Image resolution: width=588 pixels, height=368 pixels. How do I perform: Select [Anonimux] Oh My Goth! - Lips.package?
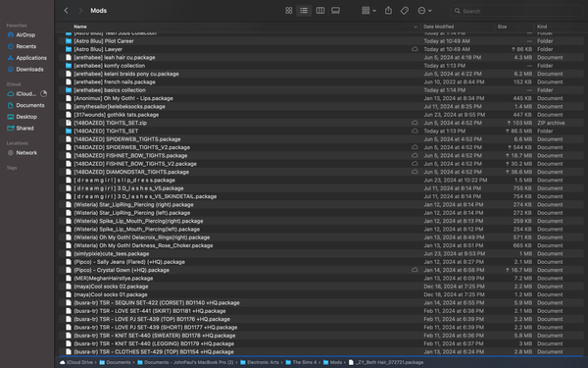coord(322,98)
